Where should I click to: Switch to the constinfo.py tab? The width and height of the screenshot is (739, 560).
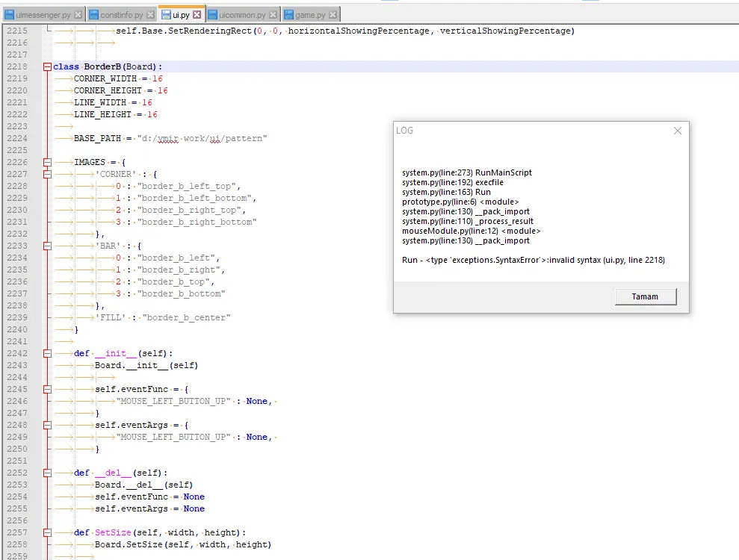tap(122, 15)
